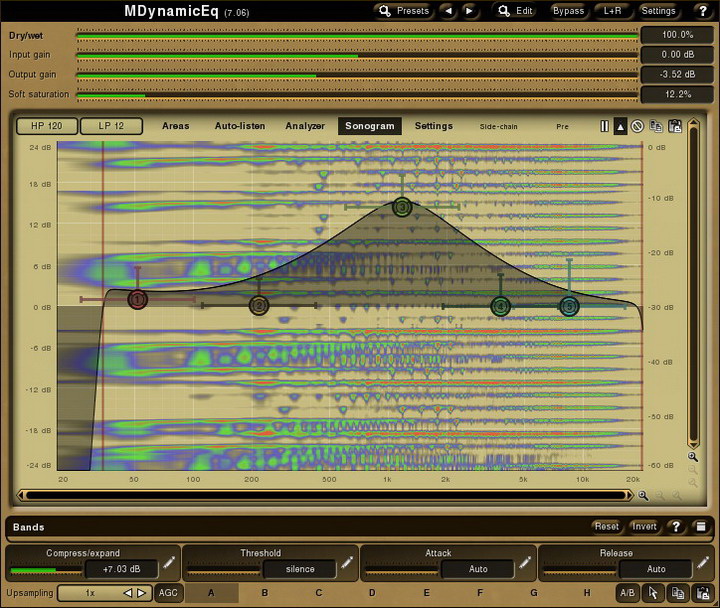
Task: Select band 5 node
Action: coord(569,306)
